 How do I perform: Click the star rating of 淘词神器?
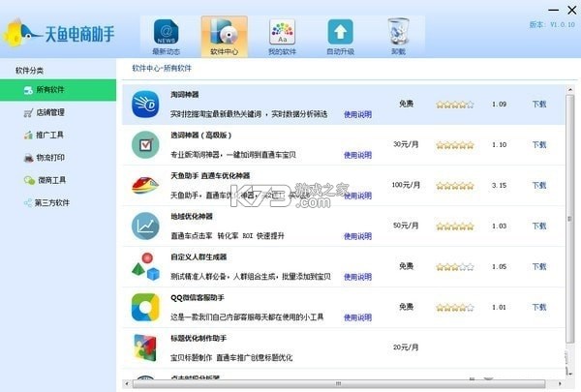(x=455, y=105)
